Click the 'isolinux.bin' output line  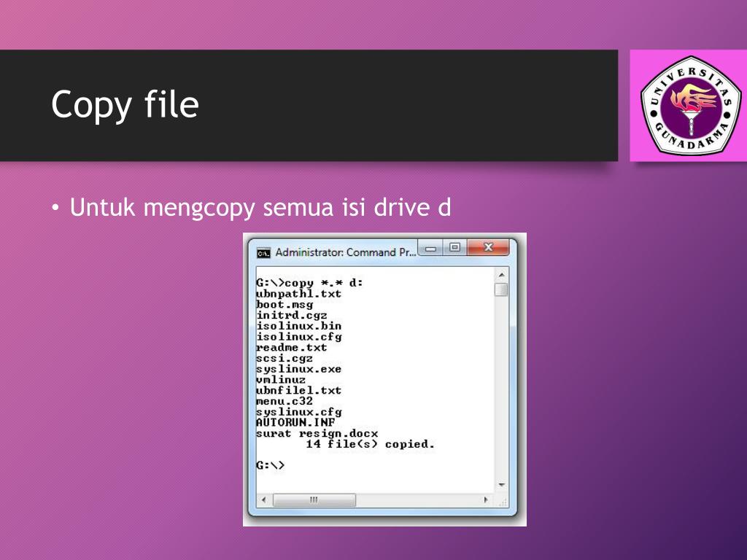(298, 326)
